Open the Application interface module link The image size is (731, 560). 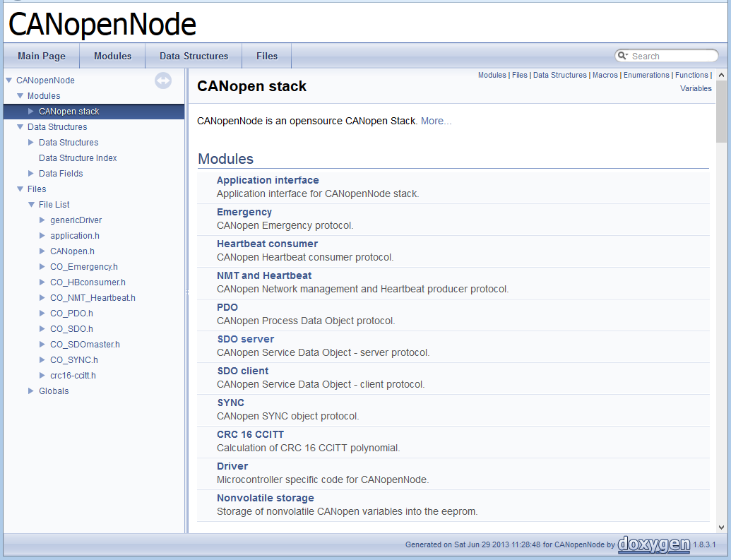268,180
